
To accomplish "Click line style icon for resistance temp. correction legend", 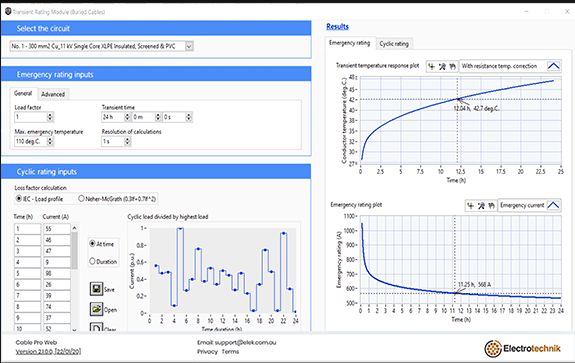I will tap(553, 66).
